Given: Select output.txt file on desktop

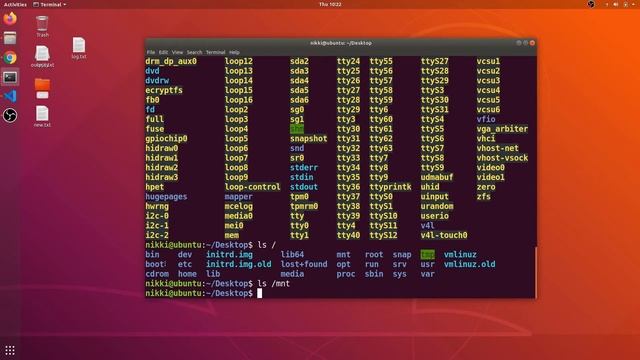Looking at the screenshot, I should 42,56.
